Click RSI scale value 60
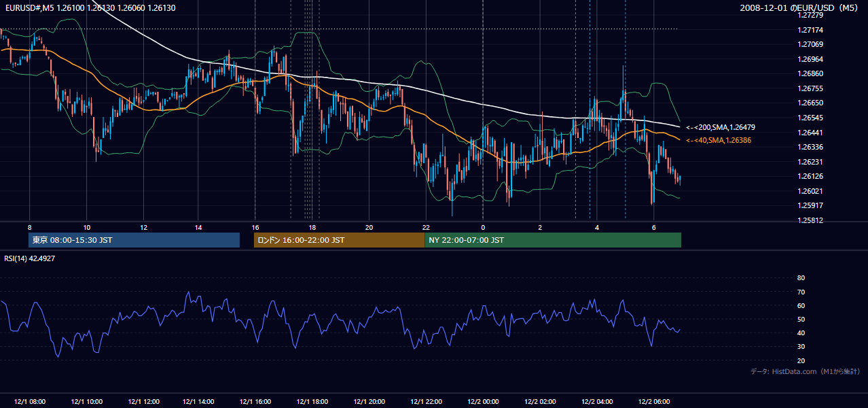The image size is (868, 408). point(801,305)
